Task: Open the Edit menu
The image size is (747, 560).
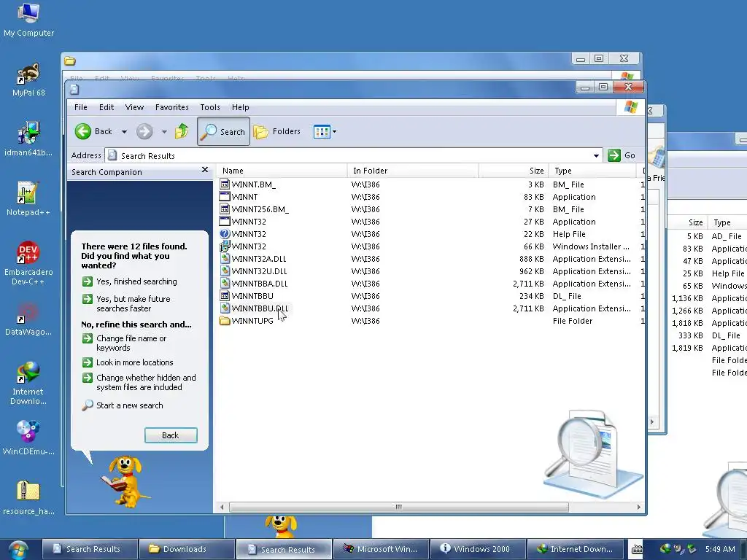Action: 107,107
